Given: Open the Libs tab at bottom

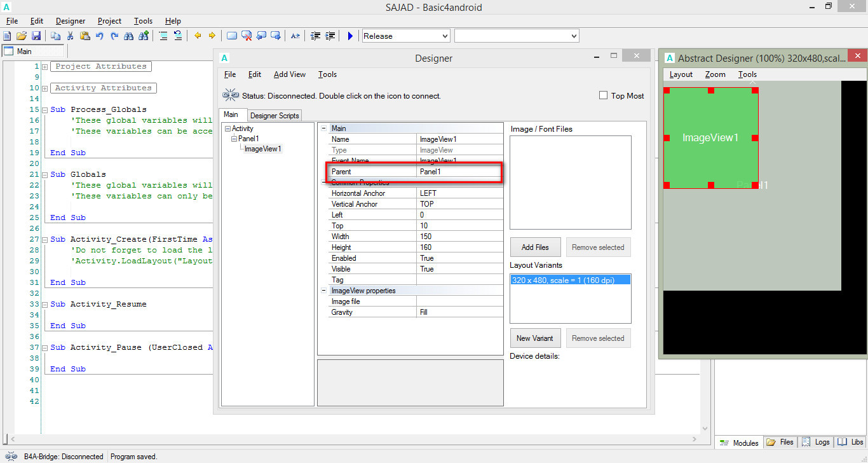Looking at the screenshot, I should coord(850,442).
